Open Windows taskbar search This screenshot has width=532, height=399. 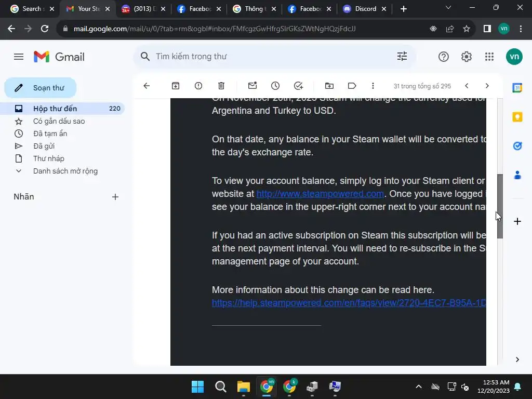click(220, 387)
